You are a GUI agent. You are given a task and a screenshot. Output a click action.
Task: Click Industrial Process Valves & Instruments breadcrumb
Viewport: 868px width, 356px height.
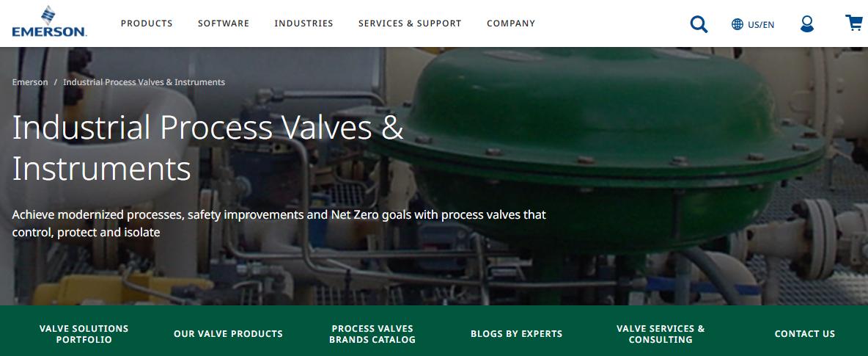[x=144, y=82]
